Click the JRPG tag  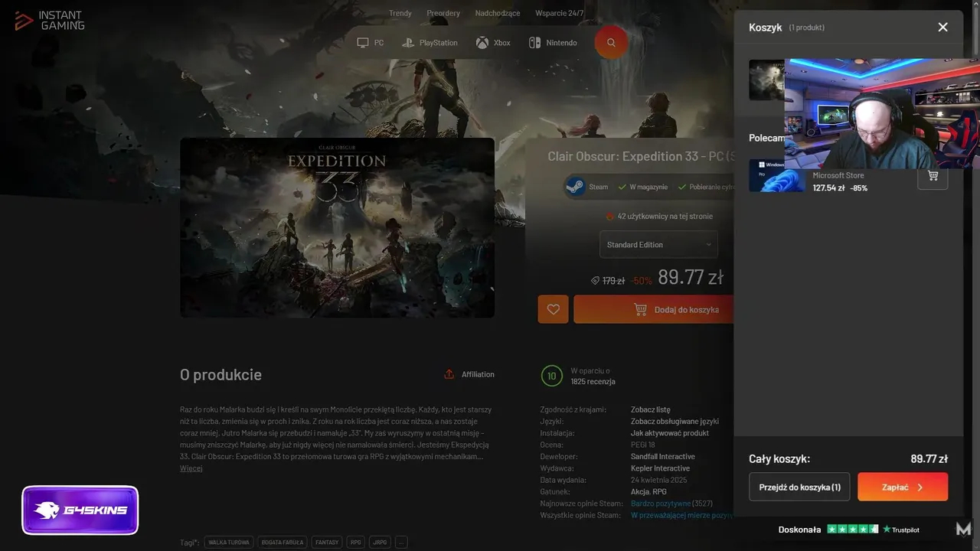pos(379,542)
